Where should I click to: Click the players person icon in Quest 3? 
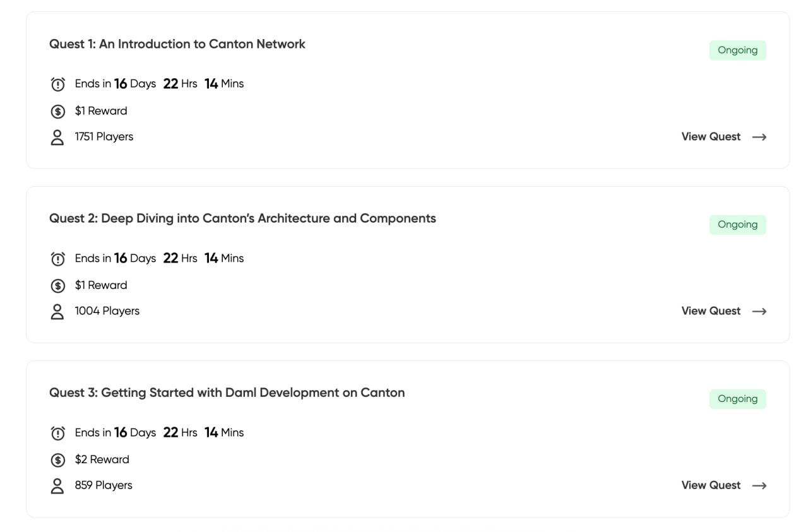(57, 486)
